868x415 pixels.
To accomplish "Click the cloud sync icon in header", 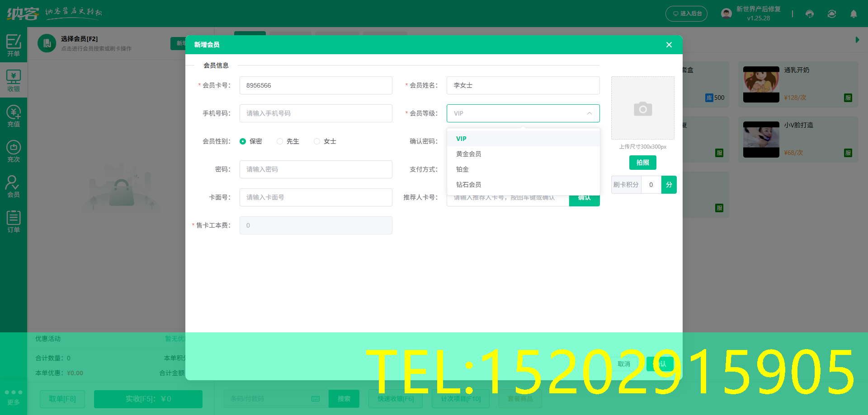I will click(x=831, y=14).
